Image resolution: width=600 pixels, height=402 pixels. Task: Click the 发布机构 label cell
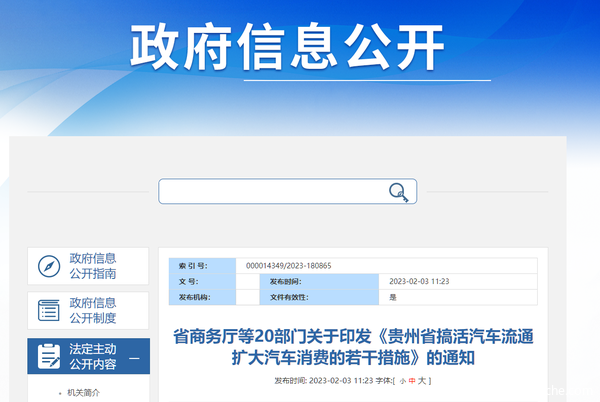point(195,297)
